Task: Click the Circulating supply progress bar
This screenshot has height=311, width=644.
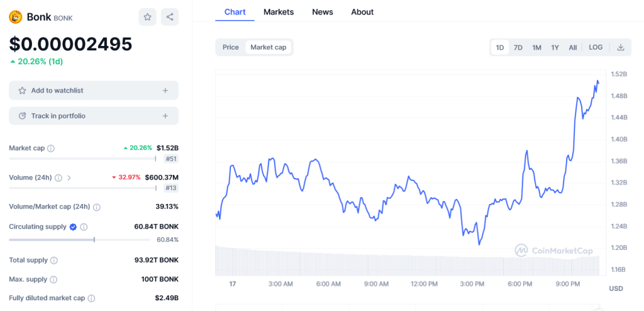Action: click(81, 239)
